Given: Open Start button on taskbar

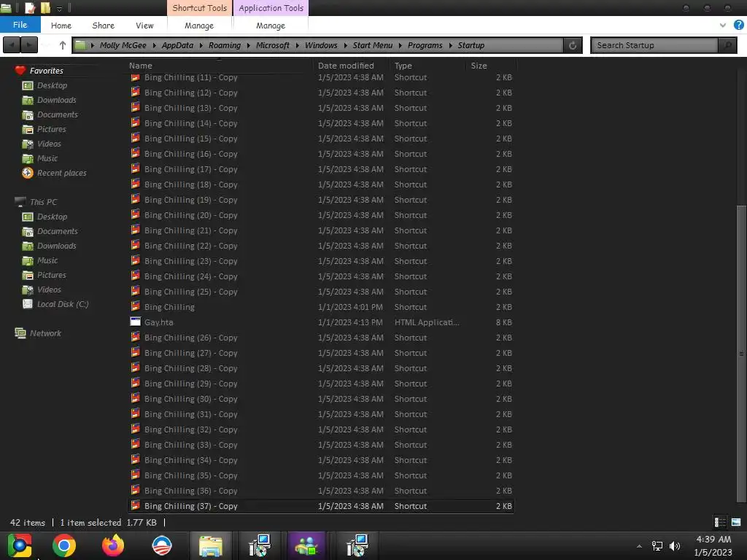Looking at the screenshot, I should click(x=20, y=545).
